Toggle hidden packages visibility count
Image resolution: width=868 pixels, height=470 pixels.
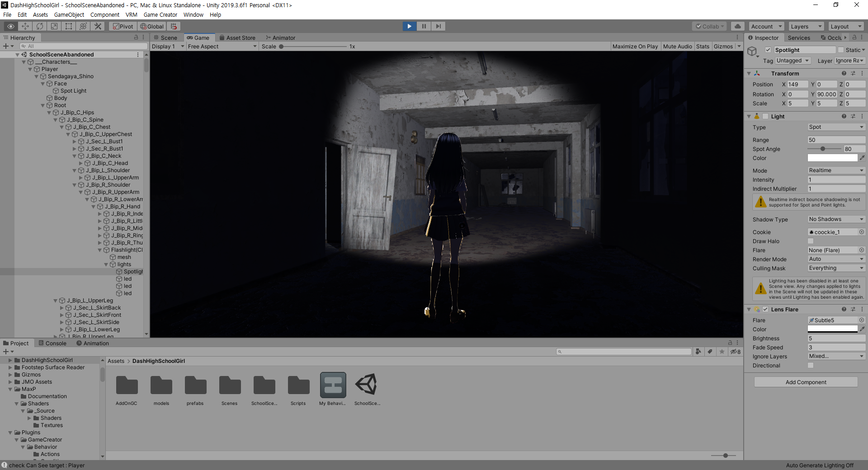point(736,352)
